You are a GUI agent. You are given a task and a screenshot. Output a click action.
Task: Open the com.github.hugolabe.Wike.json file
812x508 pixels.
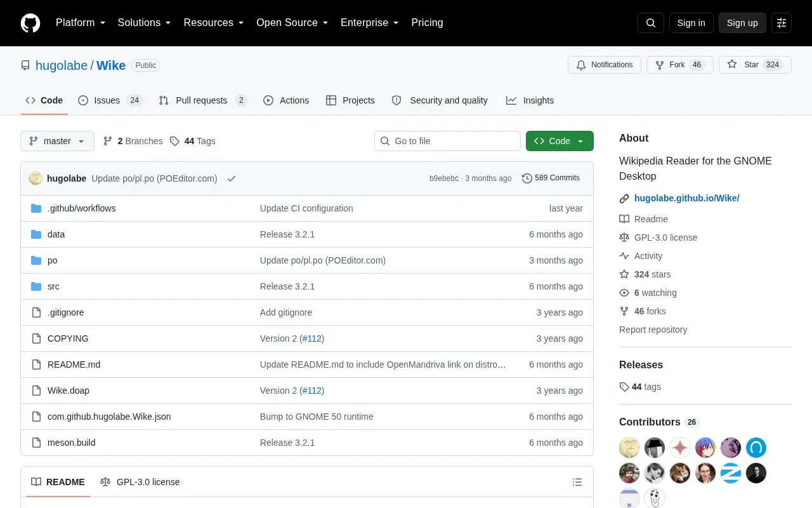point(109,417)
